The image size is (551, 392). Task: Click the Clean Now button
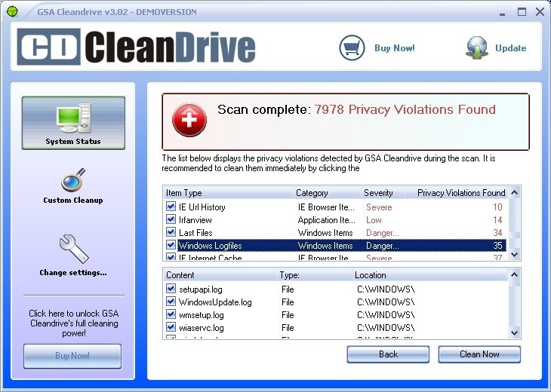[x=479, y=354]
